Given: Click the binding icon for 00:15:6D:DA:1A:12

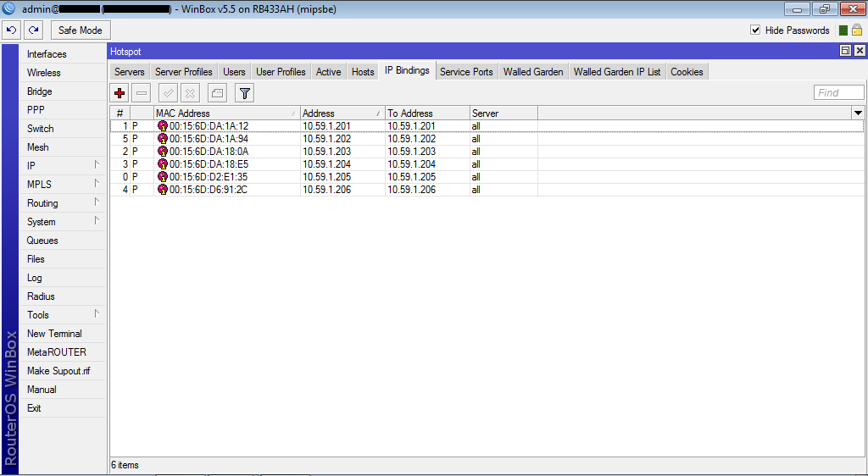Looking at the screenshot, I should pos(162,126).
